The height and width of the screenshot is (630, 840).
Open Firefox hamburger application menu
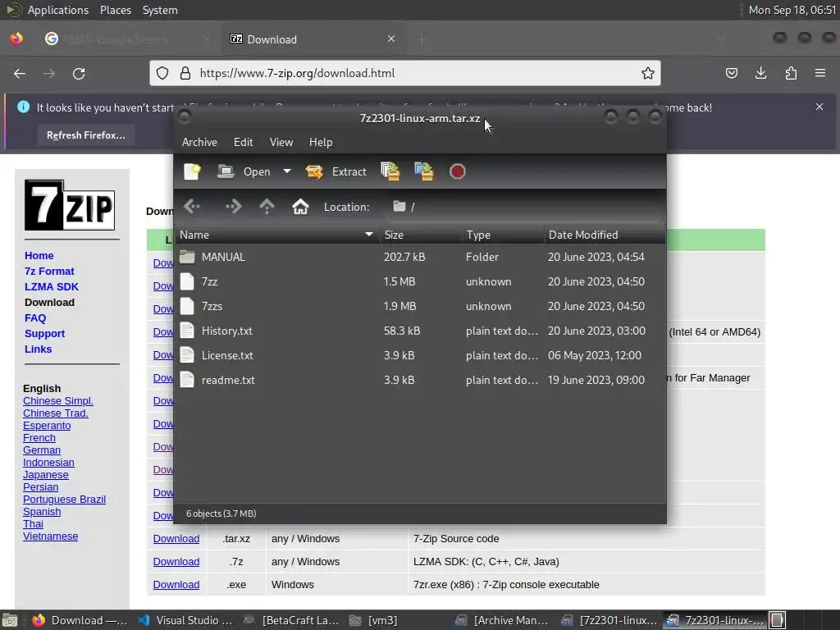point(820,73)
